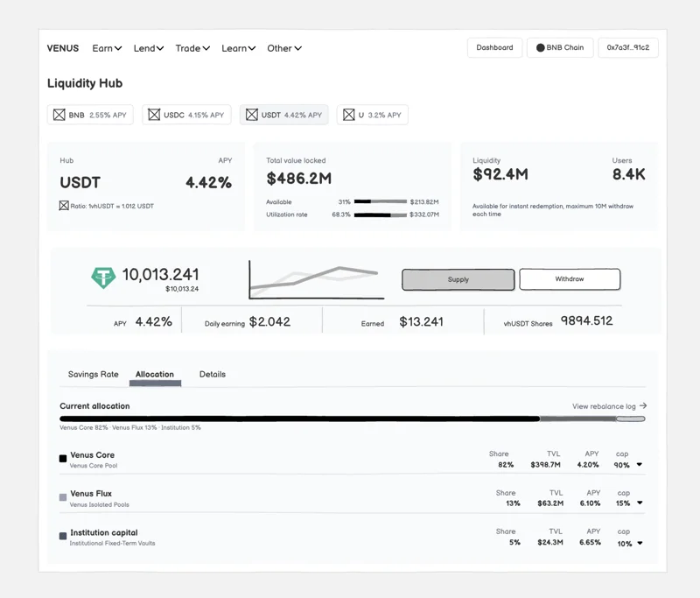Click the Supply button
The image size is (700, 598).
(x=458, y=279)
